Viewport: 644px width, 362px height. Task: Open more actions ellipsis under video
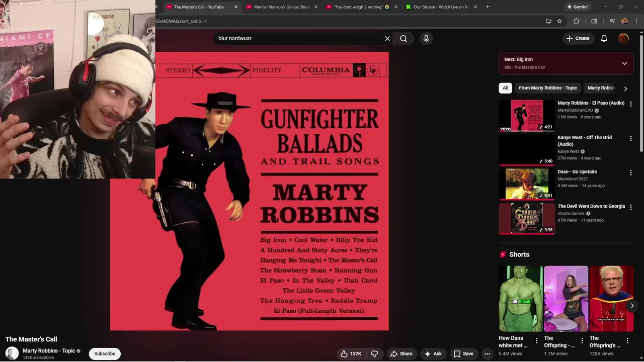[487, 354]
